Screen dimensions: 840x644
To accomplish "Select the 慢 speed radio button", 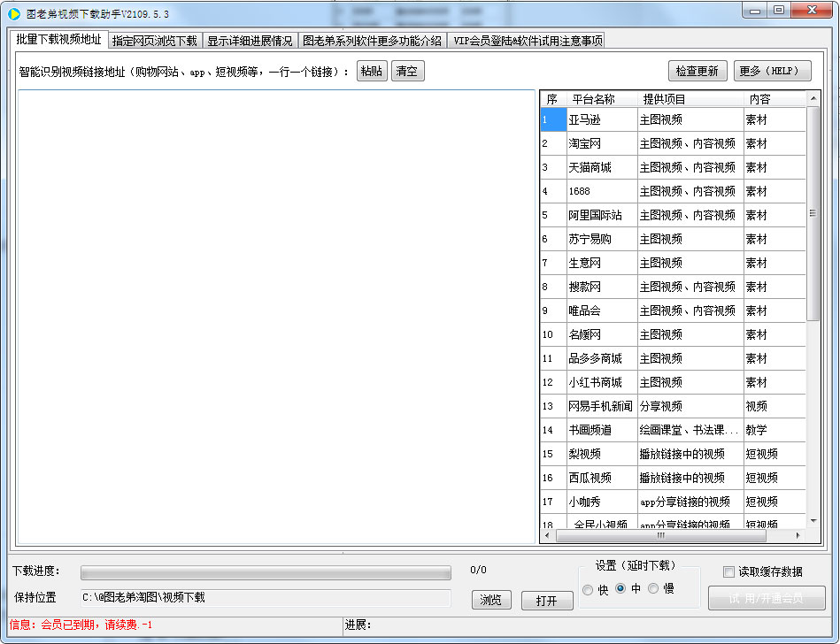I will coord(654,589).
